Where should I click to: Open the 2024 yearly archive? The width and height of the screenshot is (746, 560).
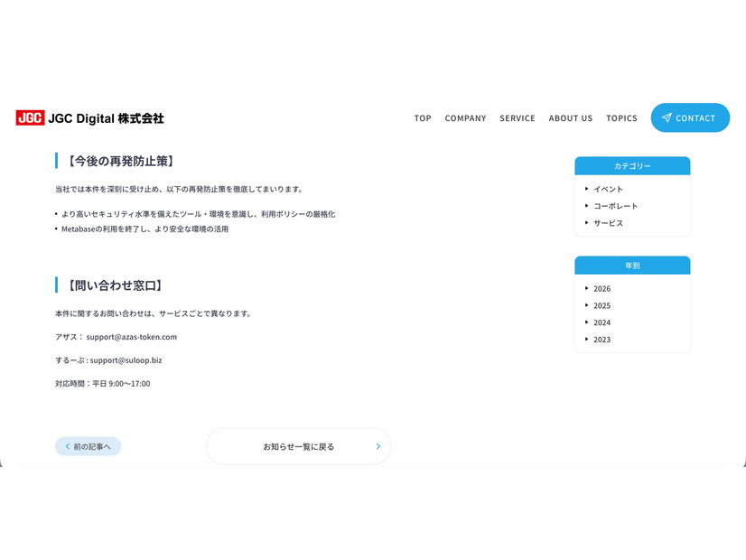tap(601, 322)
